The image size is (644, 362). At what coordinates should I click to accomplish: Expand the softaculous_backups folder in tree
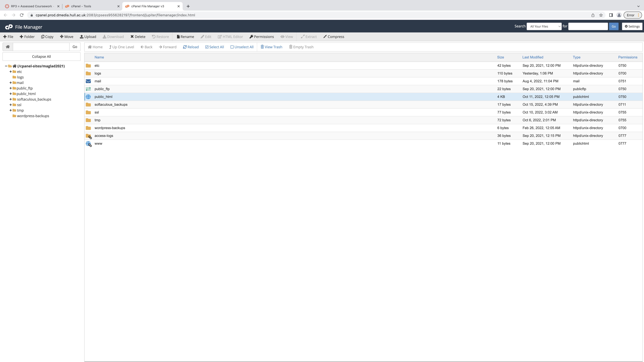point(10,99)
